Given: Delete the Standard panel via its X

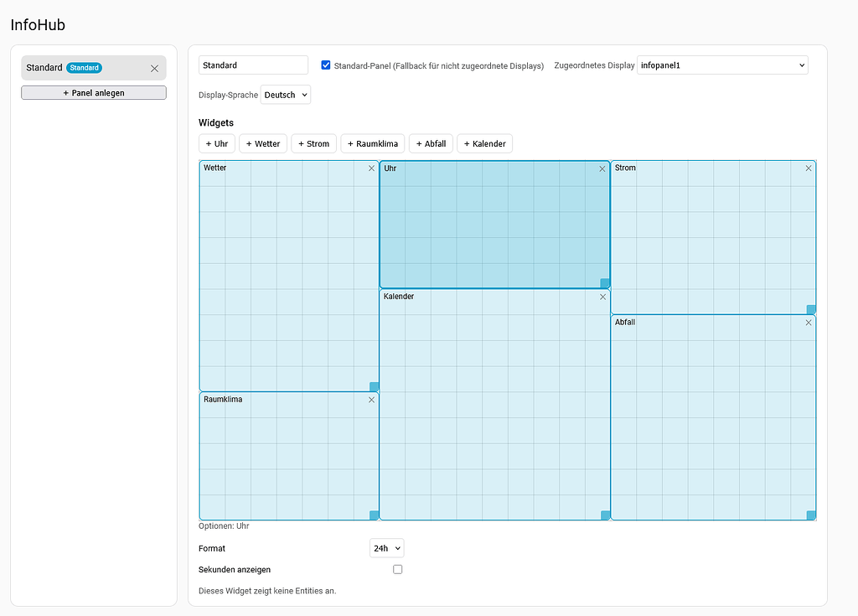Looking at the screenshot, I should click(154, 69).
